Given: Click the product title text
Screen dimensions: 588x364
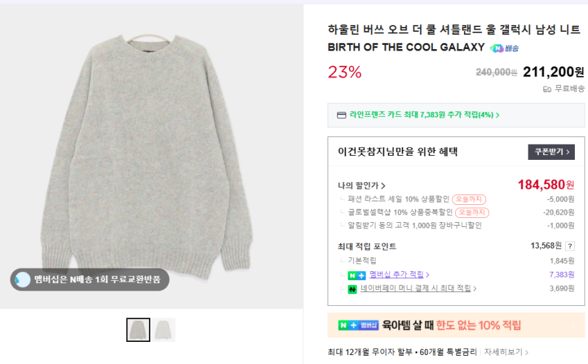Looking at the screenshot, I should click(453, 30).
